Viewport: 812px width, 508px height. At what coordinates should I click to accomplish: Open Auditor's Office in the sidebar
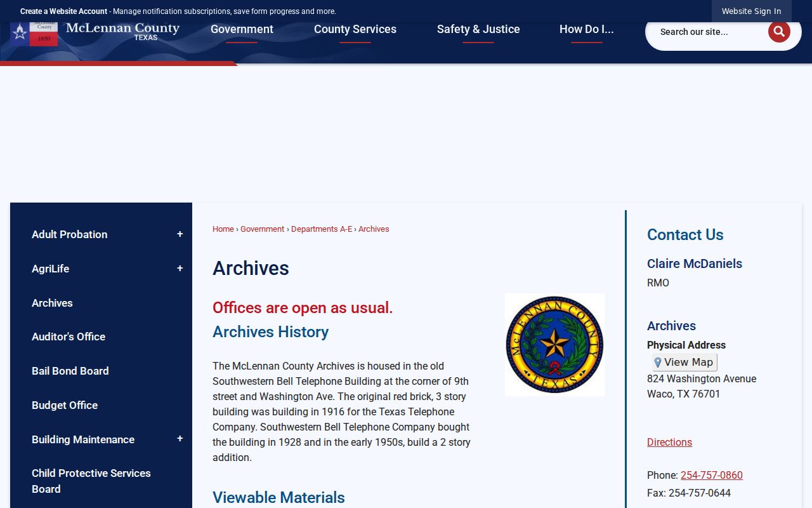click(x=69, y=337)
